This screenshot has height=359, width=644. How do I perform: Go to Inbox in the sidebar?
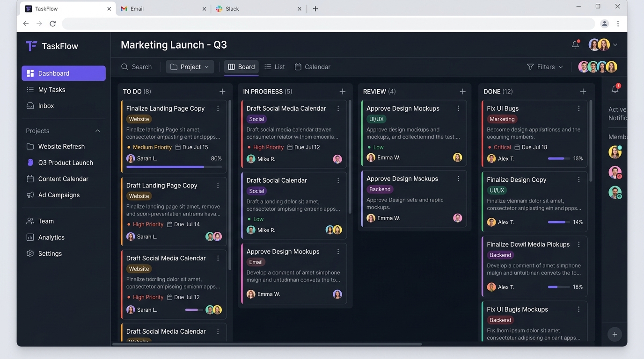64,106
